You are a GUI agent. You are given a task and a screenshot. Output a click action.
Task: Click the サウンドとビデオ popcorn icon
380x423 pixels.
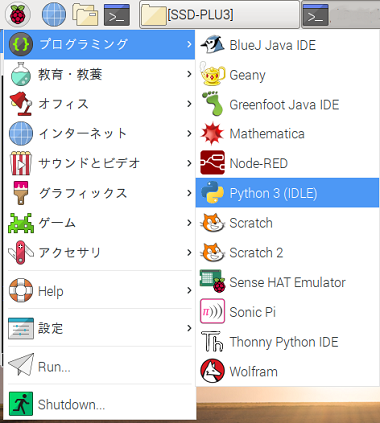21,163
